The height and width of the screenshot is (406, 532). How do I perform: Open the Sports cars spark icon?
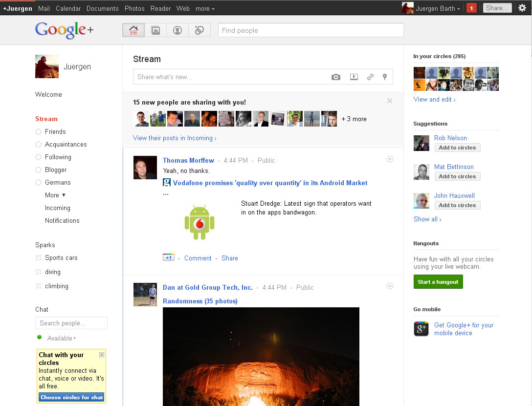click(x=39, y=257)
